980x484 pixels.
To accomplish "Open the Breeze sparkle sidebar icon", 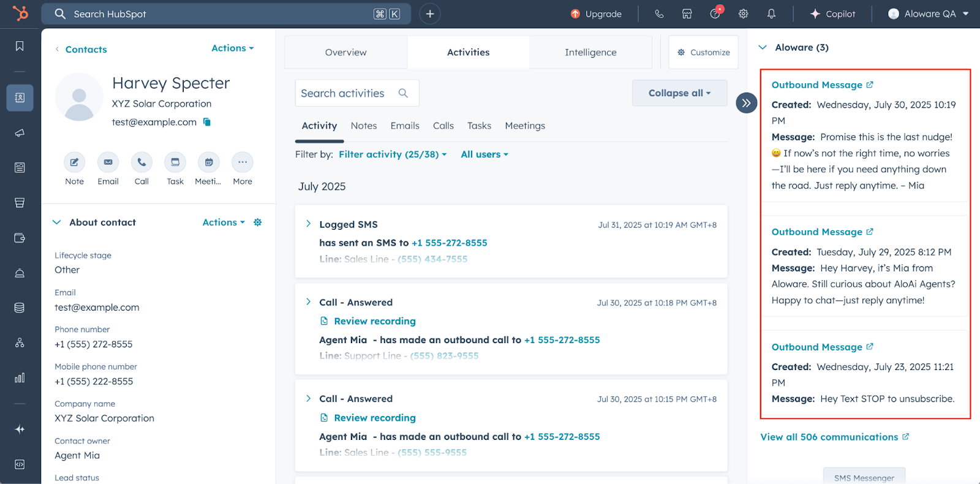I will point(20,429).
